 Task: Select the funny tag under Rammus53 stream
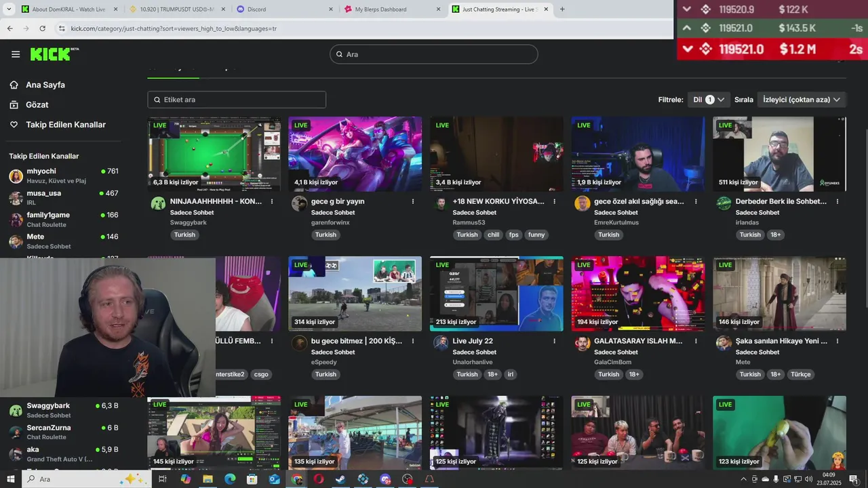tap(536, 235)
